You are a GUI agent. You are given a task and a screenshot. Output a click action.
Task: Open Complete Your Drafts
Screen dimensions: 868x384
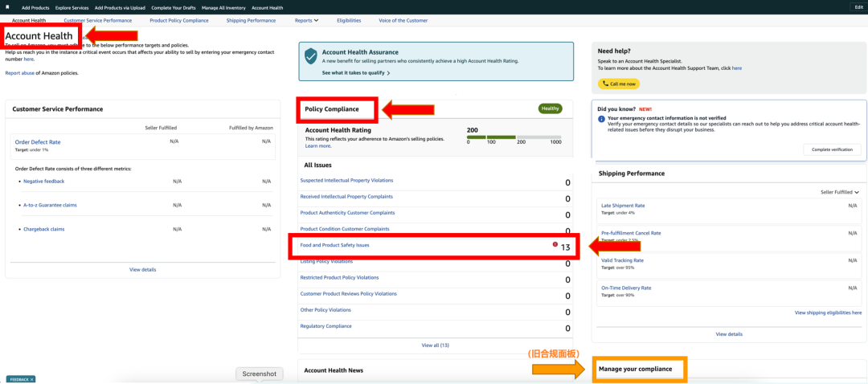(172, 8)
